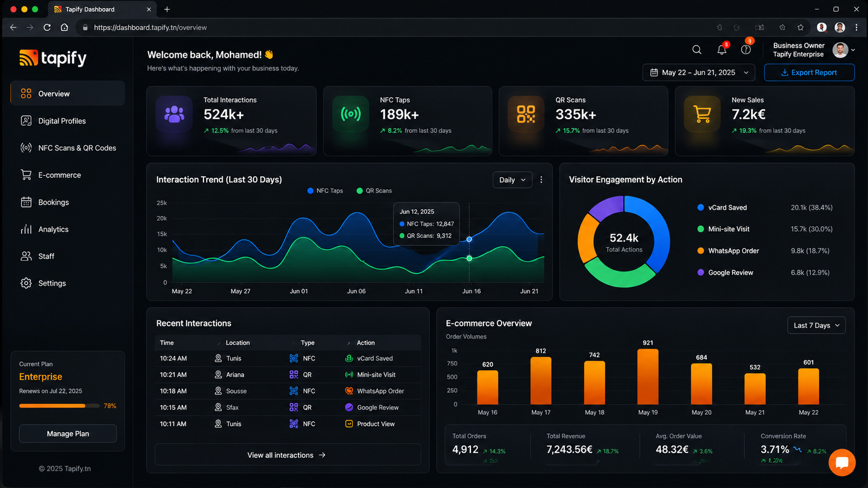
Task: Sort by Location column header
Action: [238, 343]
